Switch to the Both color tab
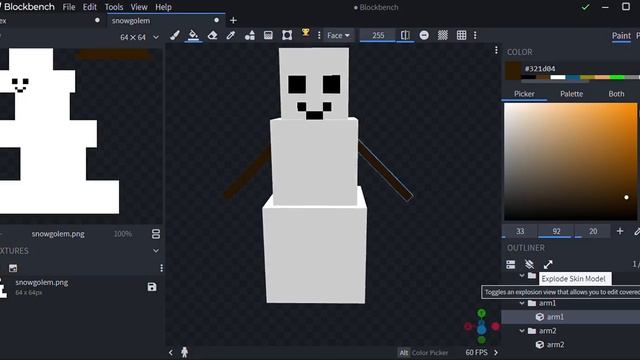 [x=616, y=93]
